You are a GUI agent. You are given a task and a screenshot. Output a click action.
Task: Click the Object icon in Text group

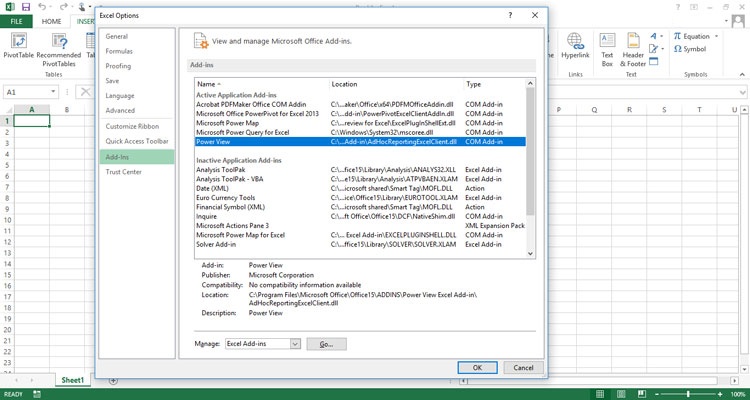(x=653, y=61)
